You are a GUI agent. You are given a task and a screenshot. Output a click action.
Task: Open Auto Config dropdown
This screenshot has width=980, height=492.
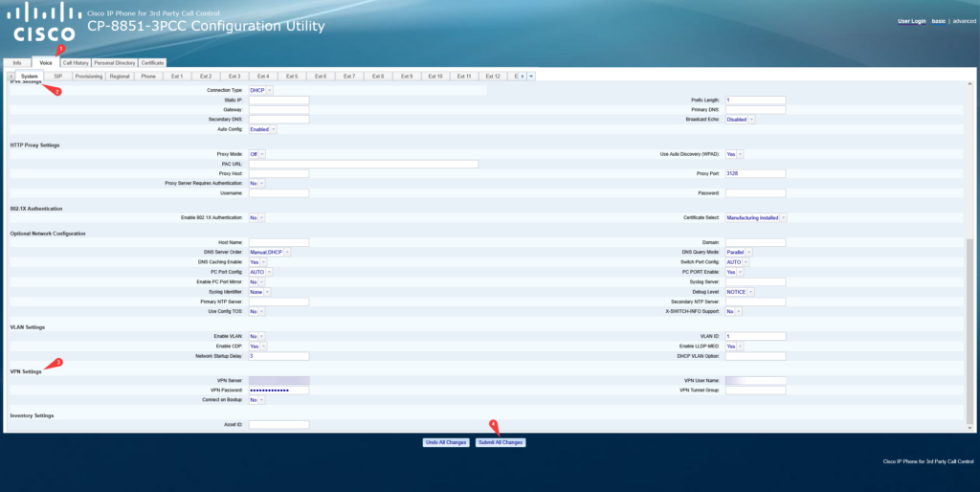[x=262, y=129]
